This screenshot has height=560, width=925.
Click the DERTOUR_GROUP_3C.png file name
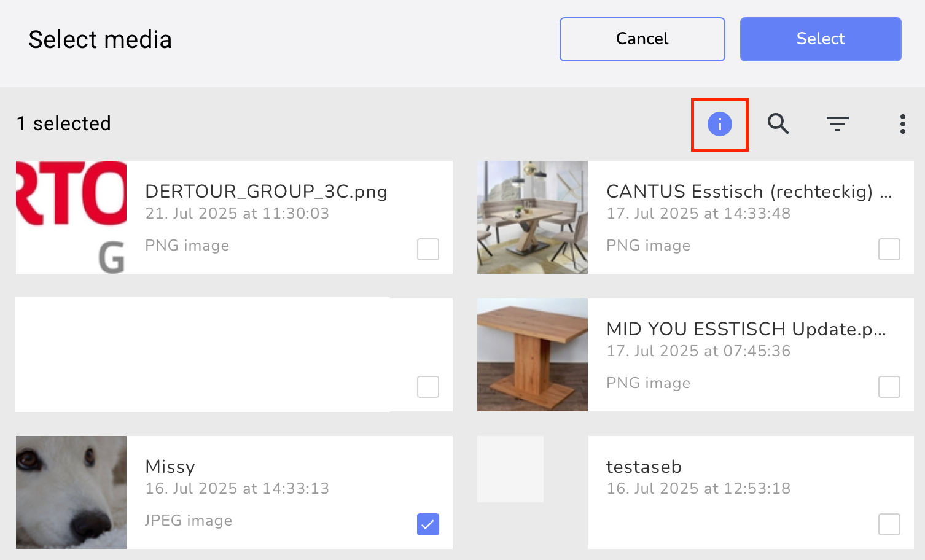click(266, 192)
